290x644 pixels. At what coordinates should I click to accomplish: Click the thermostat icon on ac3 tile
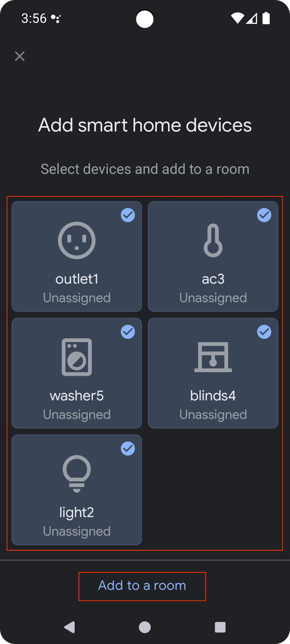click(x=213, y=240)
